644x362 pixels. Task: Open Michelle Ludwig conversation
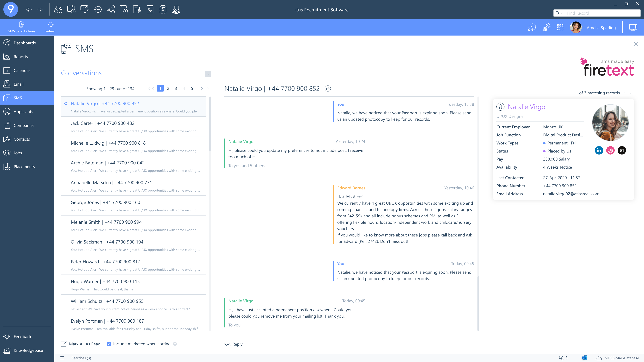pos(133,146)
